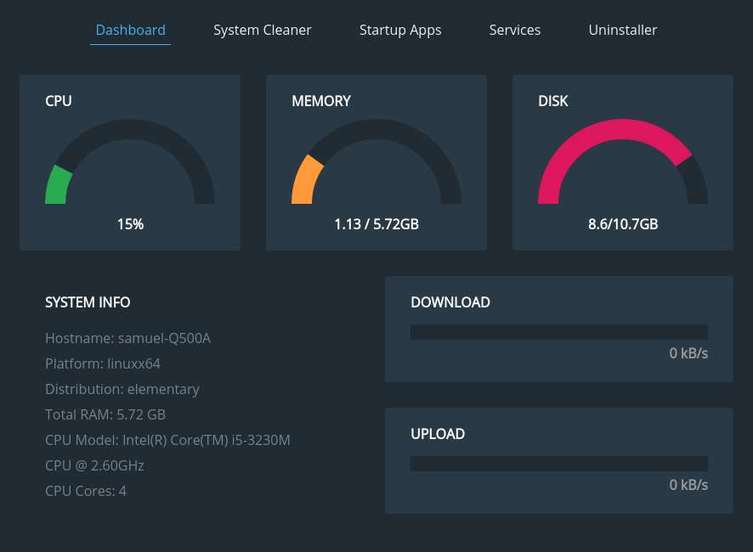The height and width of the screenshot is (552, 753).
Task: Click the Distribution elementary entry
Action: click(x=122, y=389)
